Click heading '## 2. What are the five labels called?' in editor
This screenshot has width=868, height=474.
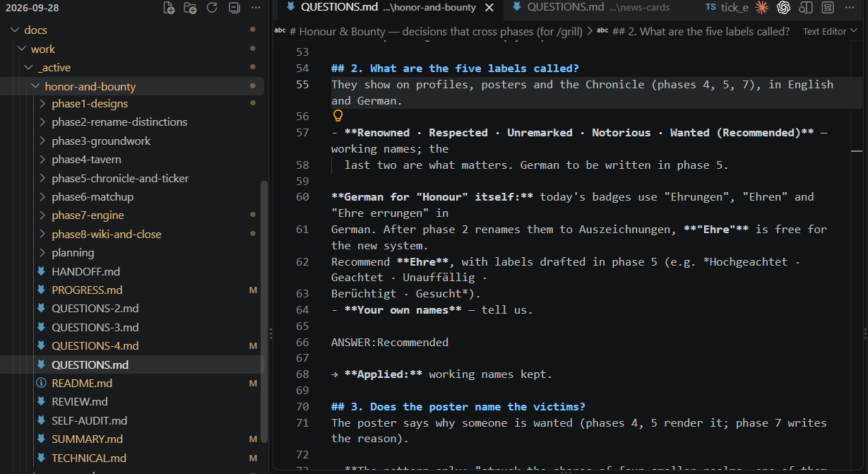point(455,69)
